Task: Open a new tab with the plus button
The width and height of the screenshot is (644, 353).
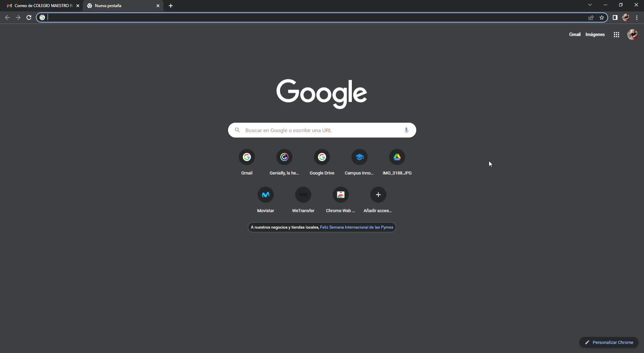Action: 171,6
